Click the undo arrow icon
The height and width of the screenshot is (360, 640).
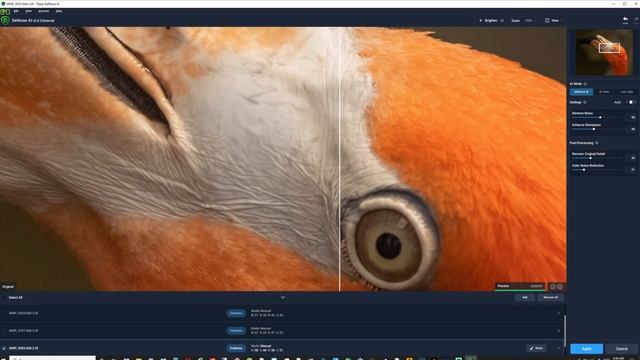click(x=625, y=20)
